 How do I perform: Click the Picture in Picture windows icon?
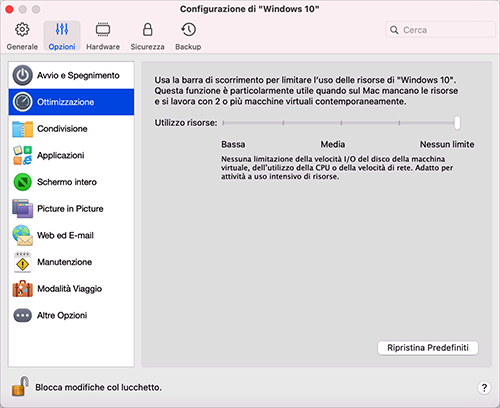pos(22,209)
